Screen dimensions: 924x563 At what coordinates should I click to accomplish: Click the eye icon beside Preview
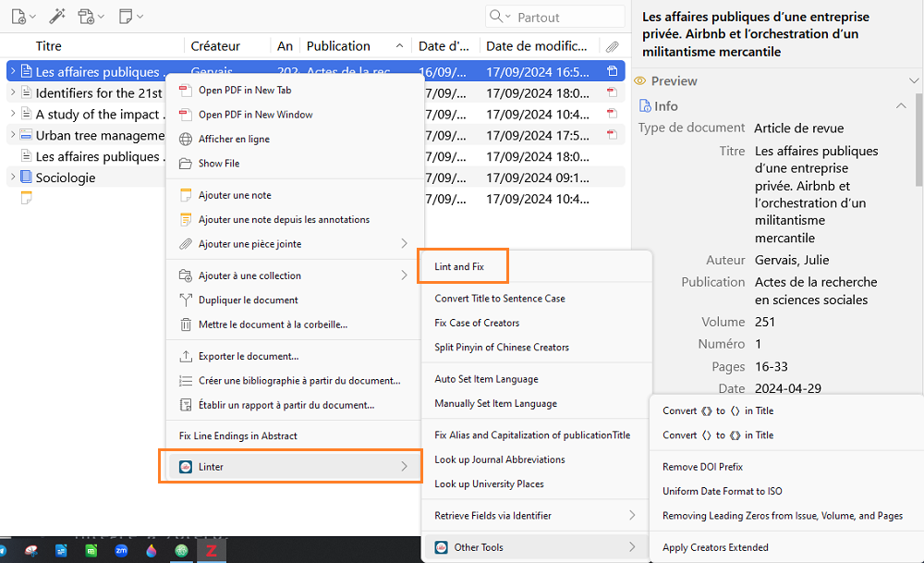(639, 80)
